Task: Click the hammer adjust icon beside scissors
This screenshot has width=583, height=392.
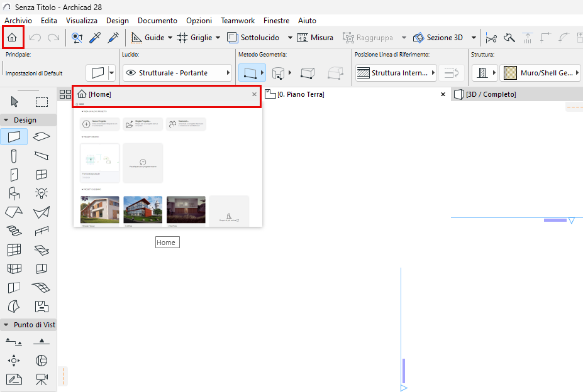Action: 509,38
